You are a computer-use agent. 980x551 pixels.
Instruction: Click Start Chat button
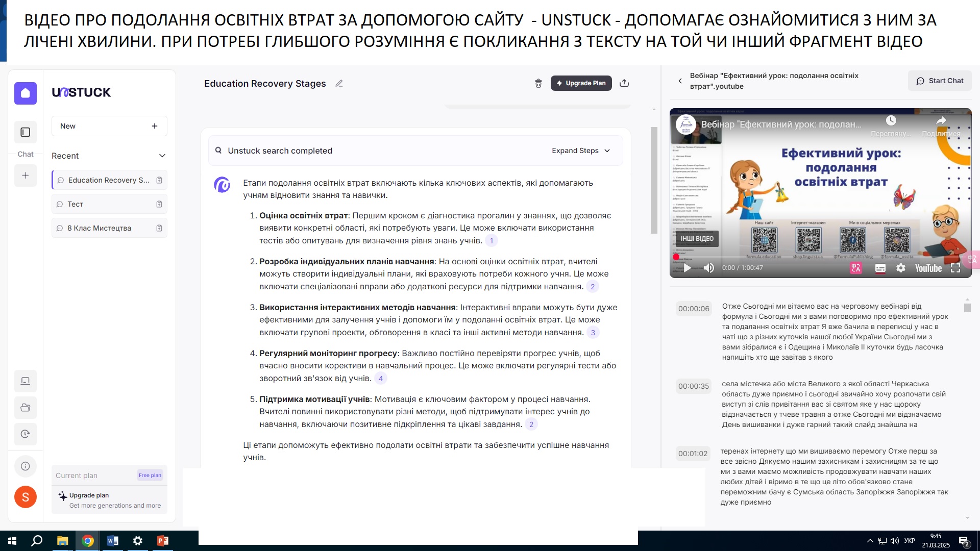(x=940, y=81)
